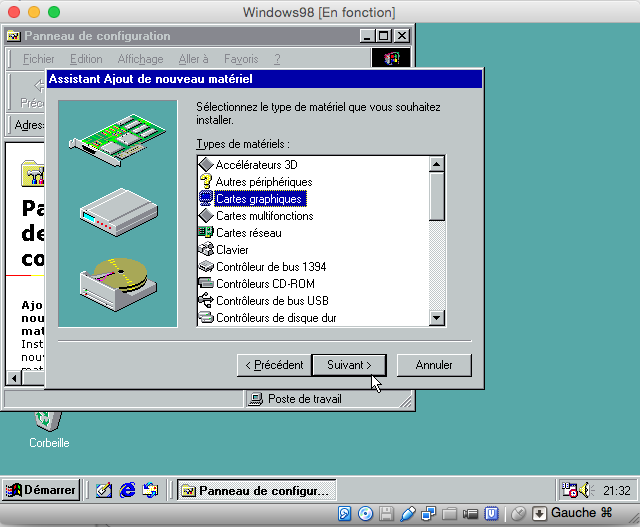This screenshot has height=527, width=640.
Task: Click the Autres périphériques question mark icon
Action: (206, 182)
